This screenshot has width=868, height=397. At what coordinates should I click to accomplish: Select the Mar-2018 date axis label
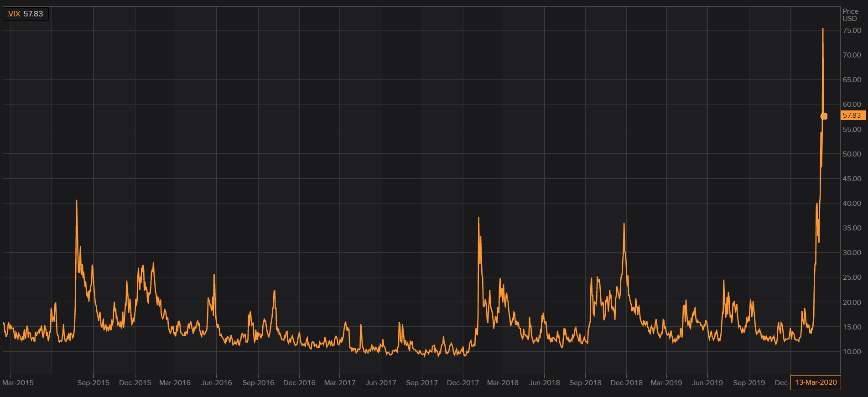[503, 383]
